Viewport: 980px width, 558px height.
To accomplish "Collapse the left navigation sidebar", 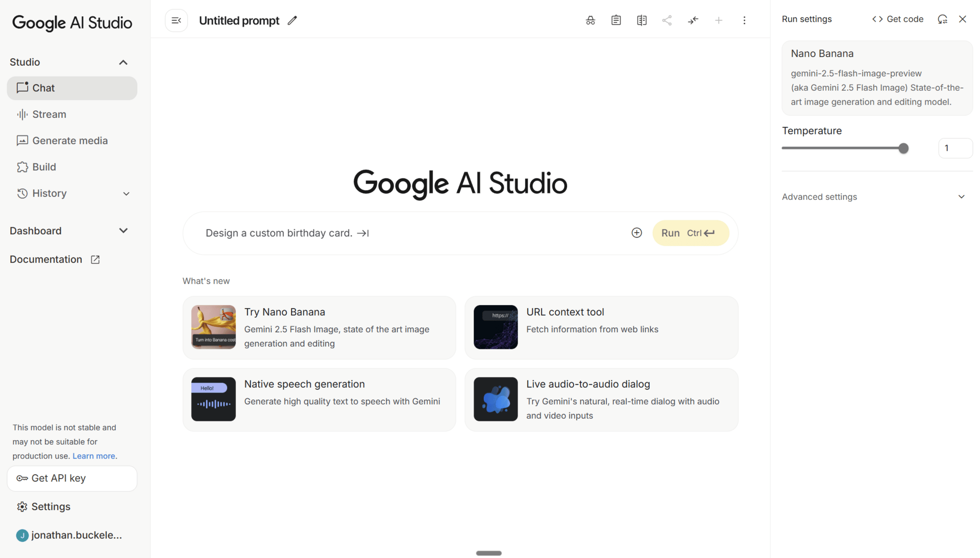I will click(x=176, y=21).
